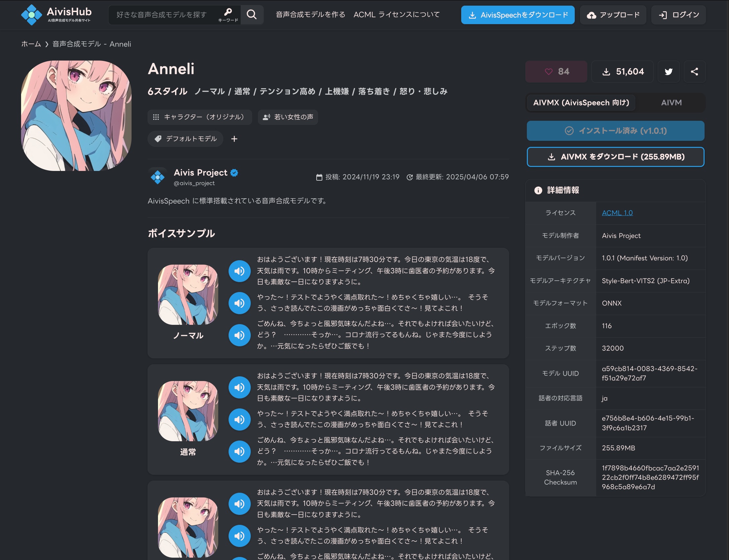Like the model with heart button 84
Image resolution: width=729 pixels, height=560 pixels.
coord(556,72)
